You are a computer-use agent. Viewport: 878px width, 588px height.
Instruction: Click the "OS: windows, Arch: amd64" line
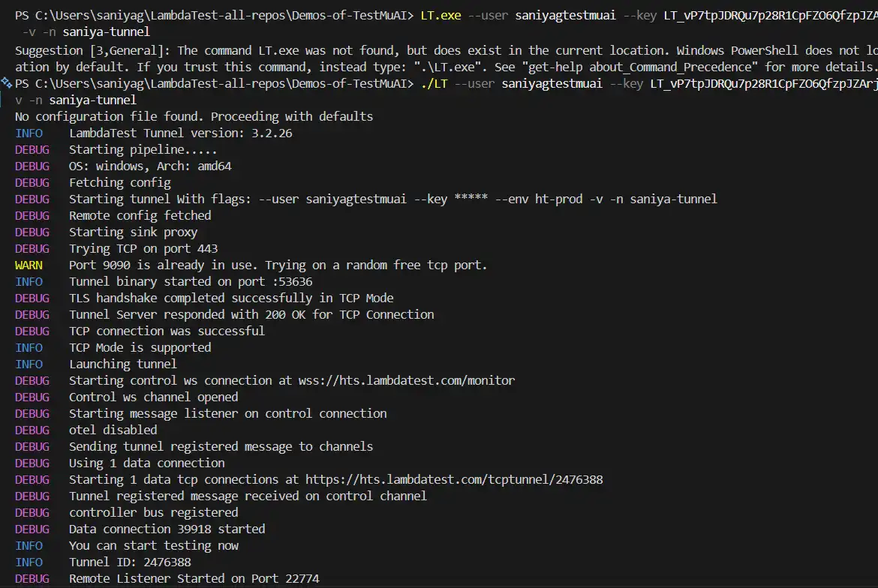(x=150, y=166)
